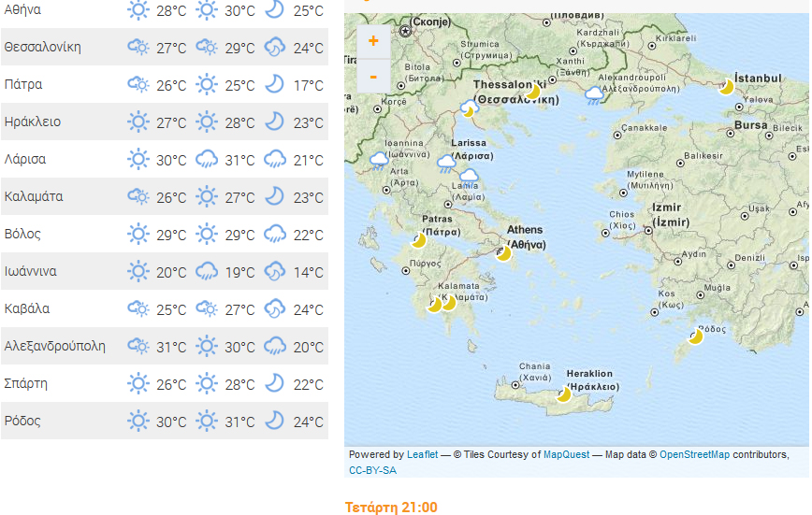Click rain cloud icon beside 31°C in Λάρισα row

(207, 160)
